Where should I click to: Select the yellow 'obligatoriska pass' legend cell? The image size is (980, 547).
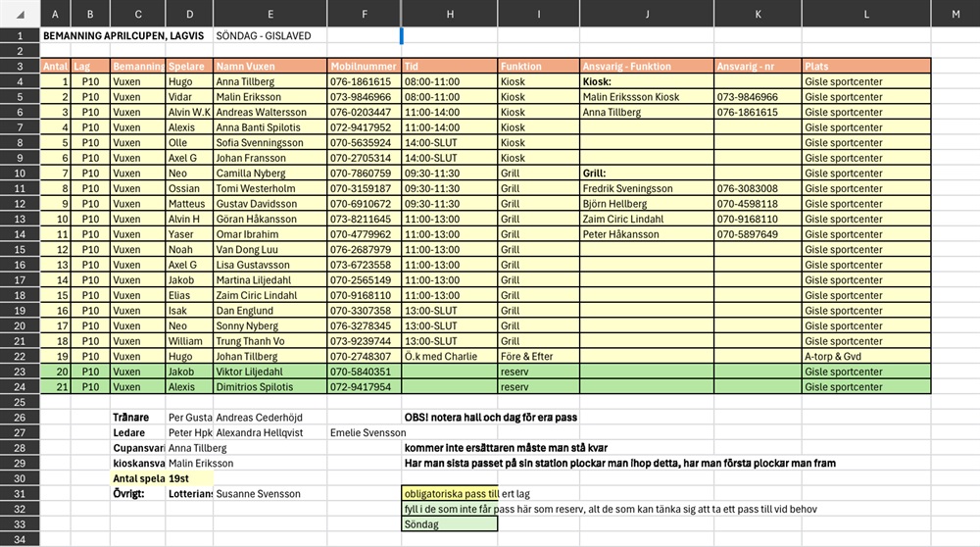click(450, 494)
